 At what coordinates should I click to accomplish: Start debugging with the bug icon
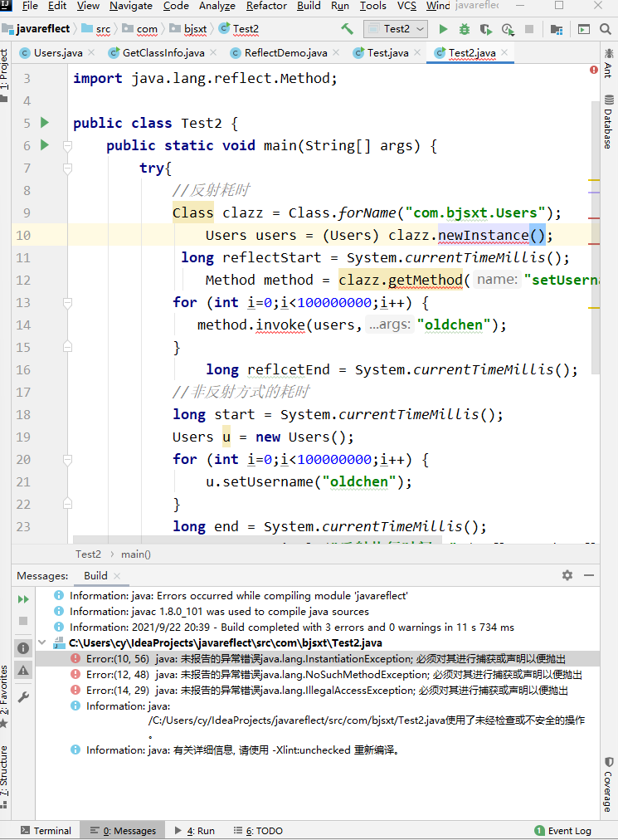pos(465,29)
